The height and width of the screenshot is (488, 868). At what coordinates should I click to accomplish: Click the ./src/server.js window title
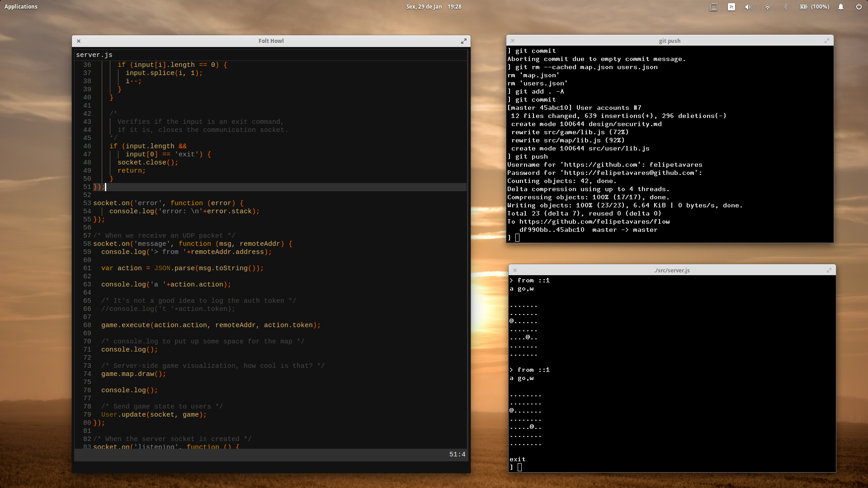(x=672, y=270)
